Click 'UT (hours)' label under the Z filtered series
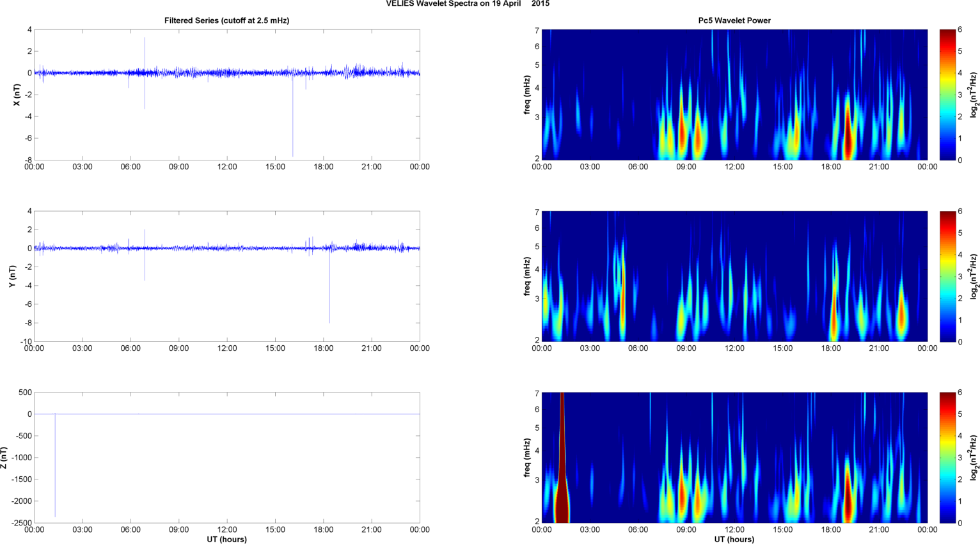Screen dimensions: 980x544 (x=227, y=539)
